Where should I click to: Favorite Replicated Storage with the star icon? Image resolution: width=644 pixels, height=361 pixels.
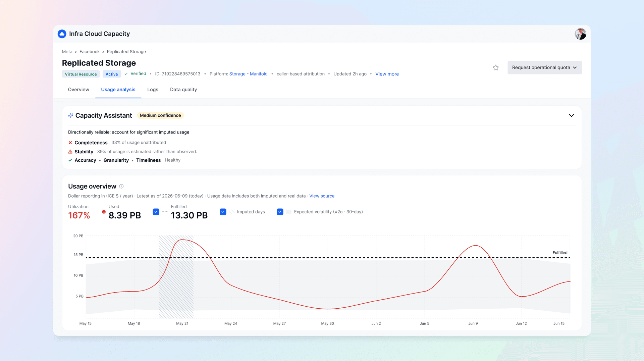pyautogui.click(x=496, y=68)
